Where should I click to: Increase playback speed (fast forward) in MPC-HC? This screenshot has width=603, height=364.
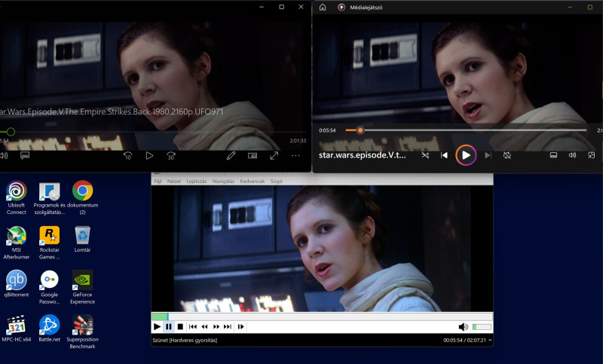click(216, 327)
